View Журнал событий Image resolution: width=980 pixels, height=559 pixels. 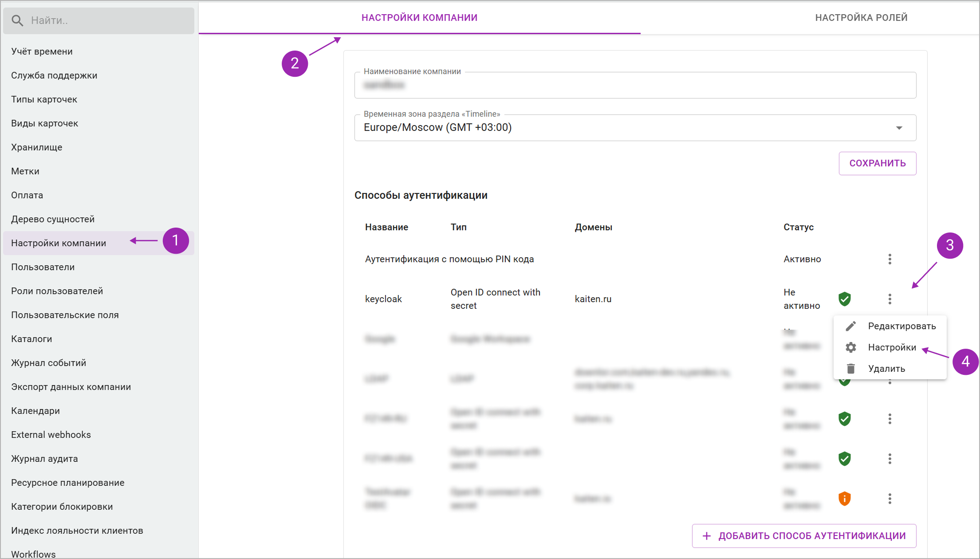click(48, 363)
